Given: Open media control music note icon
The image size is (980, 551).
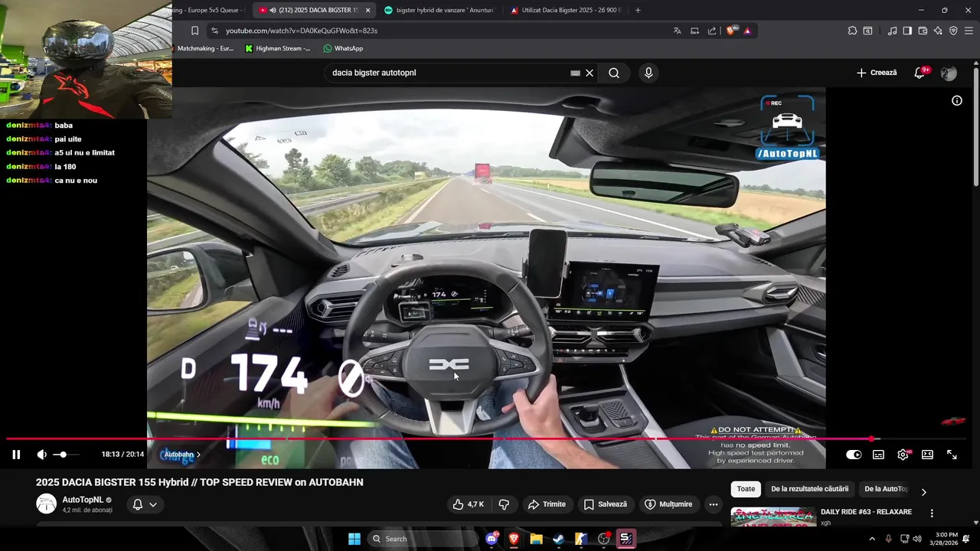Looking at the screenshot, I should click(x=892, y=31).
